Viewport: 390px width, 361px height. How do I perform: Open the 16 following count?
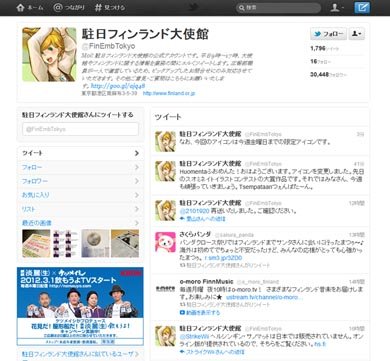coord(320,62)
